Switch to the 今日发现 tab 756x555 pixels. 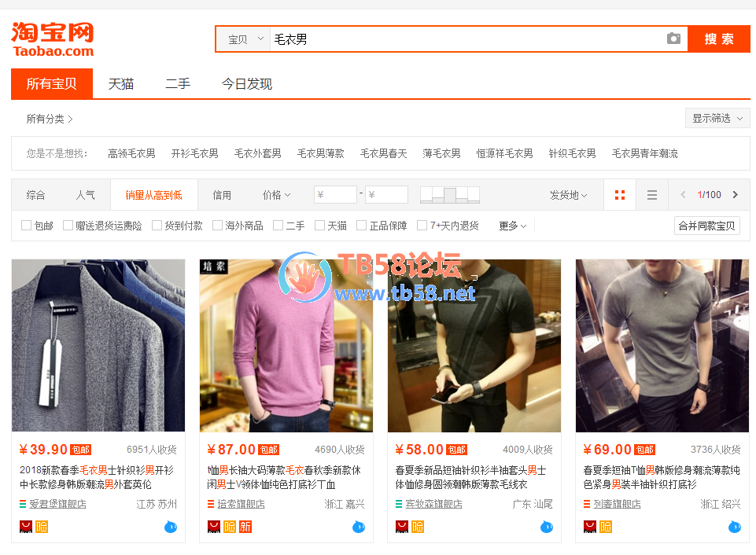pos(246,84)
